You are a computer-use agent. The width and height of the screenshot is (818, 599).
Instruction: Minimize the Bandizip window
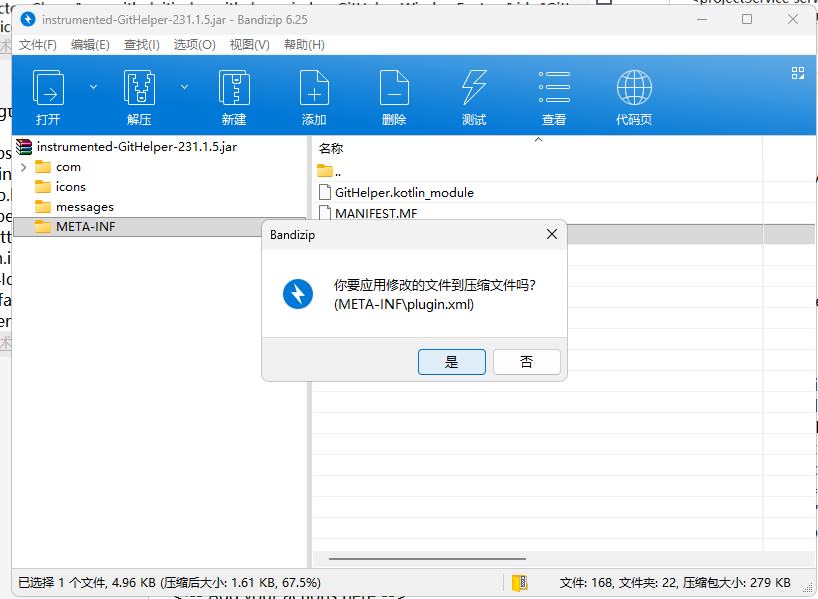click(x=702, y=19)
